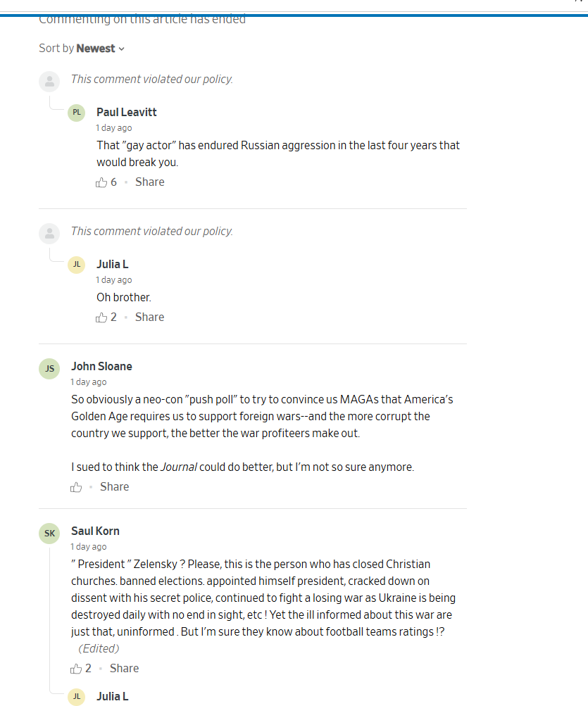The width and height of the screenshot is (588, 706).
Task: Share Julia L's "Oh brother" reply
Action: tap(149, 317)
